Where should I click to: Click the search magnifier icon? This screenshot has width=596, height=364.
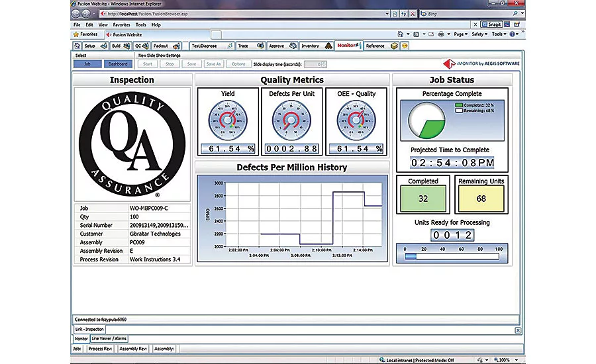(515, 13)
